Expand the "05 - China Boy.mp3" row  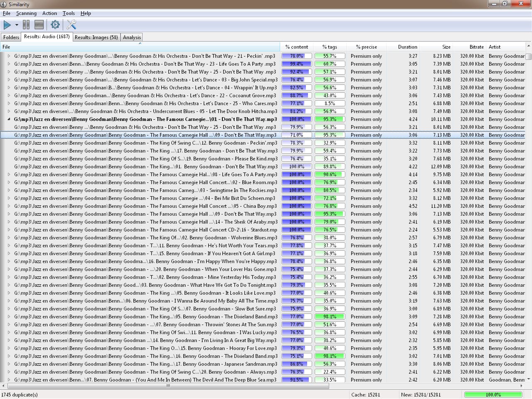click(9, 206)
